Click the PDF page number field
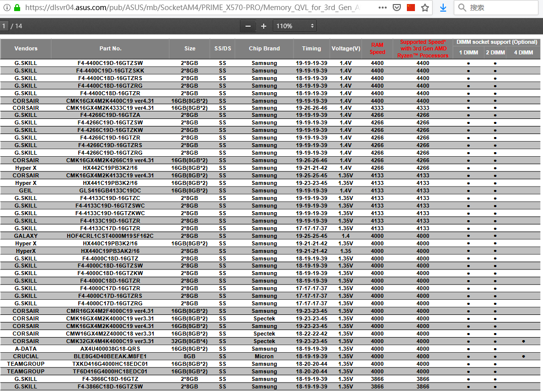 point(4,26)
